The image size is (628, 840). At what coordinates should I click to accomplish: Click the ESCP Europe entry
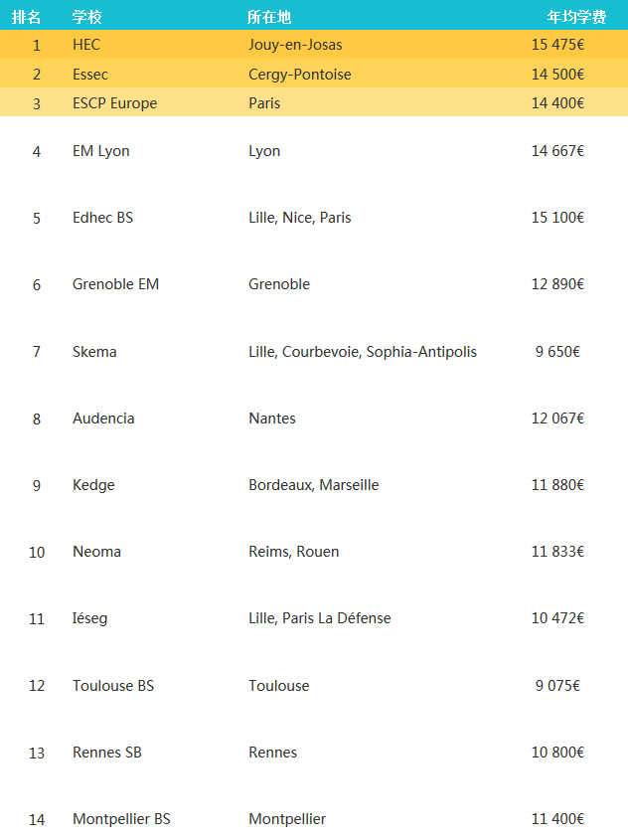point(115,102)
